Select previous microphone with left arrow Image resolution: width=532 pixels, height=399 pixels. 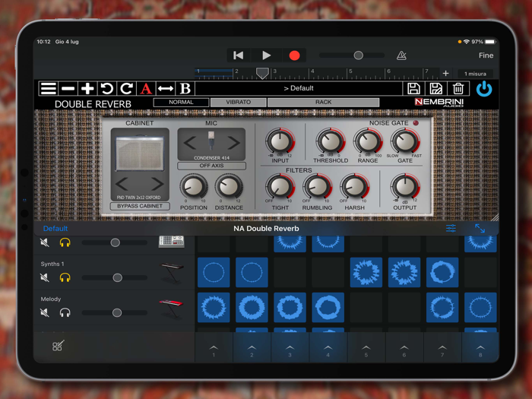(190, 143)
